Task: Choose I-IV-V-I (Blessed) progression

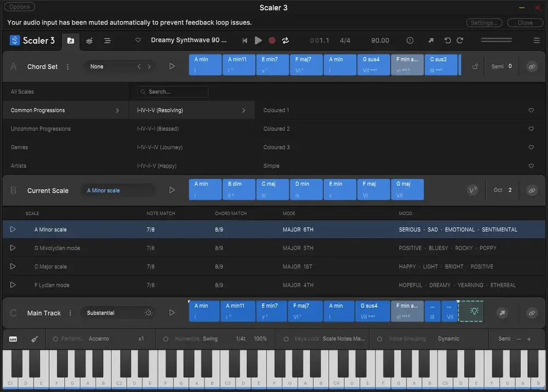Action: 158,129
